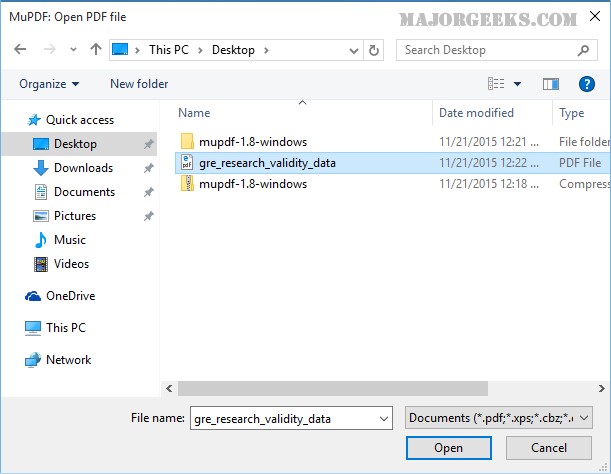Open the Help question mark icon
The image size is (611, 474).
point(587,84)
